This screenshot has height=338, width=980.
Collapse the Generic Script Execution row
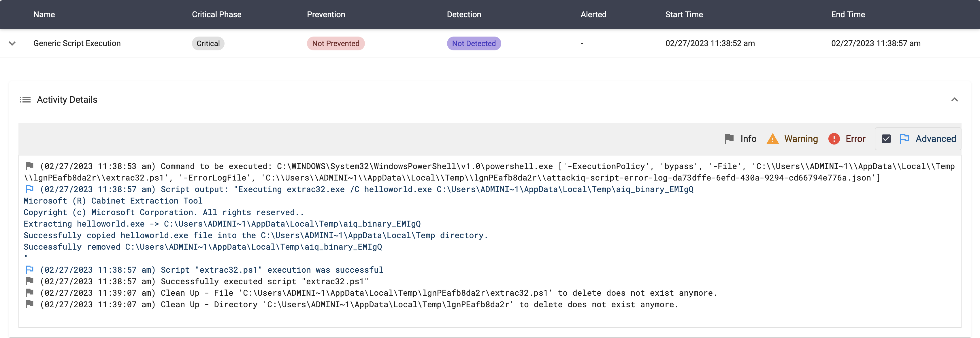pyautogui.click(x=12, y=43)
